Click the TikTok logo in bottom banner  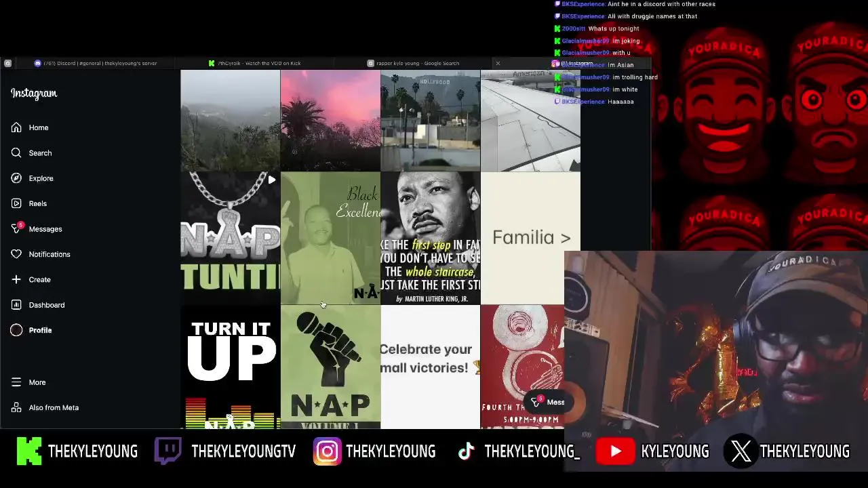[x=466, y=451]
